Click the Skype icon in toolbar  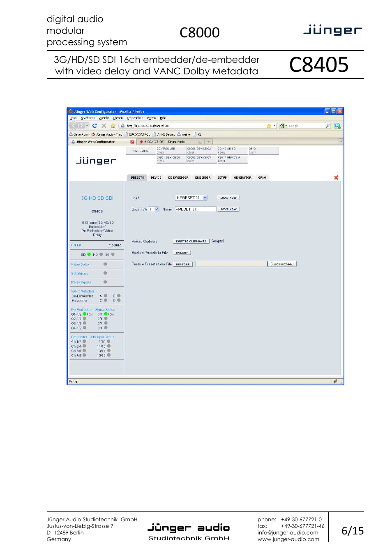(x=337, y=126)
